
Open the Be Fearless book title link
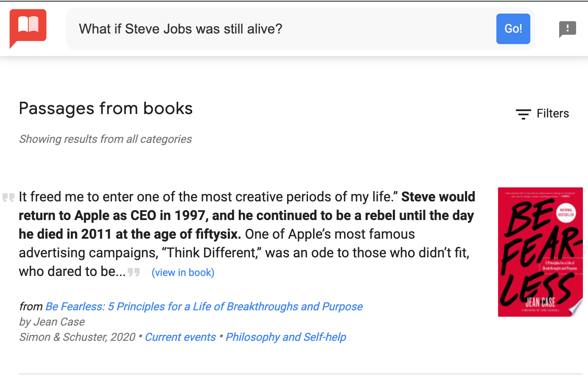pos(204,307)
